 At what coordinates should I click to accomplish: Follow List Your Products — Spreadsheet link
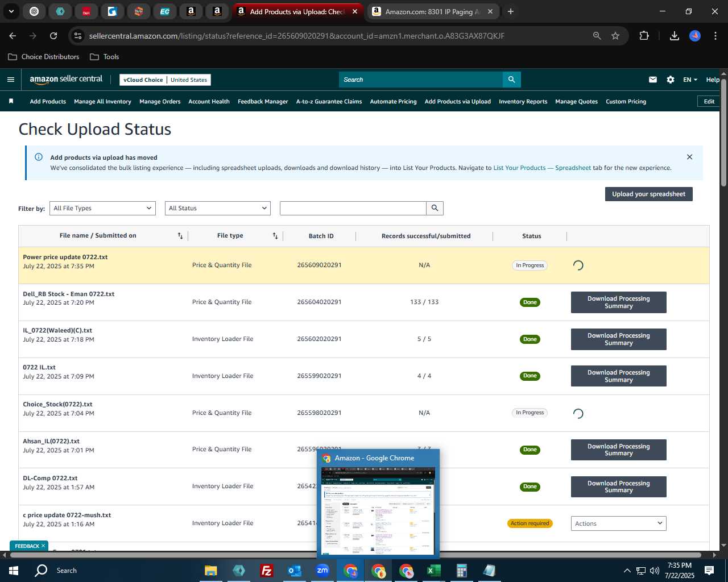coord(542,168)
